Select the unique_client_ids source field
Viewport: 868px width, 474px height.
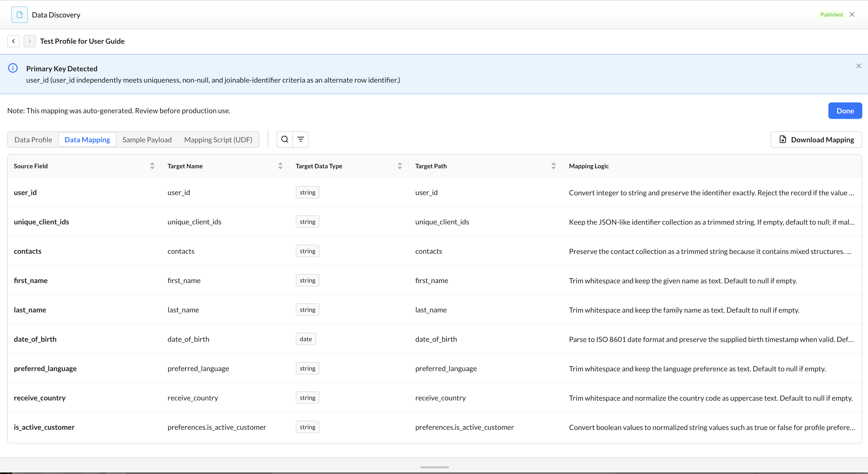[x=41, y=222]
